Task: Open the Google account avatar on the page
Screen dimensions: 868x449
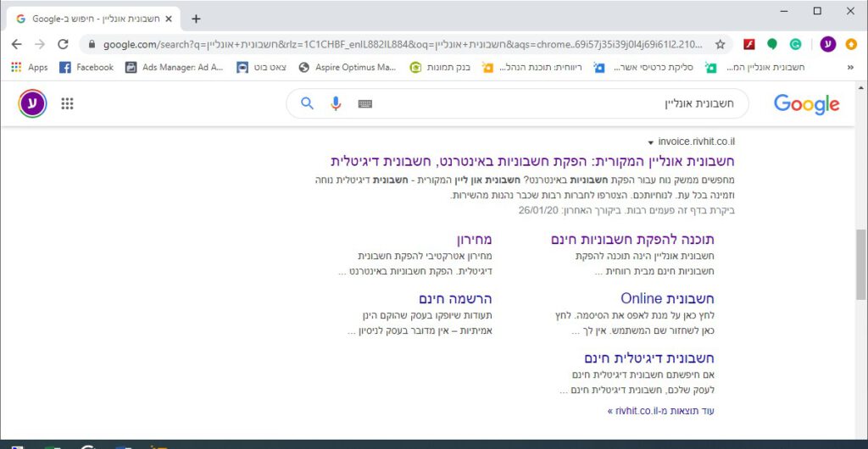Action: [x=32, y=103]
